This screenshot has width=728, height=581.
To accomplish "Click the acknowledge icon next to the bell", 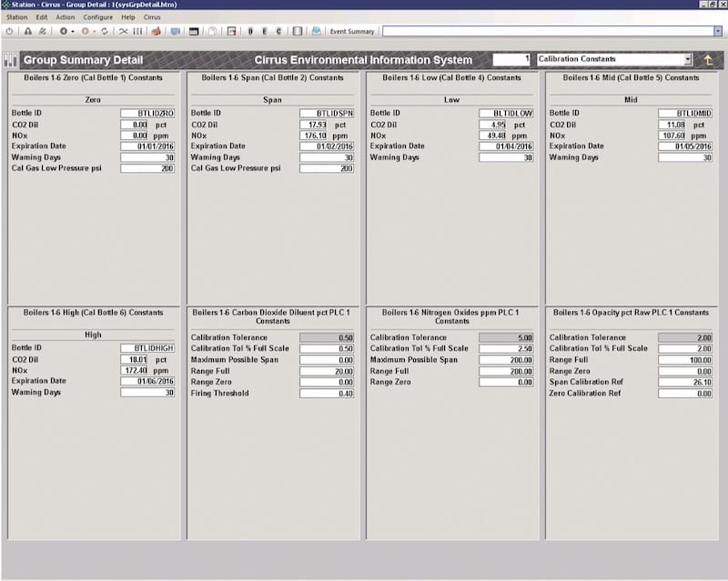I will pos(42,31).
